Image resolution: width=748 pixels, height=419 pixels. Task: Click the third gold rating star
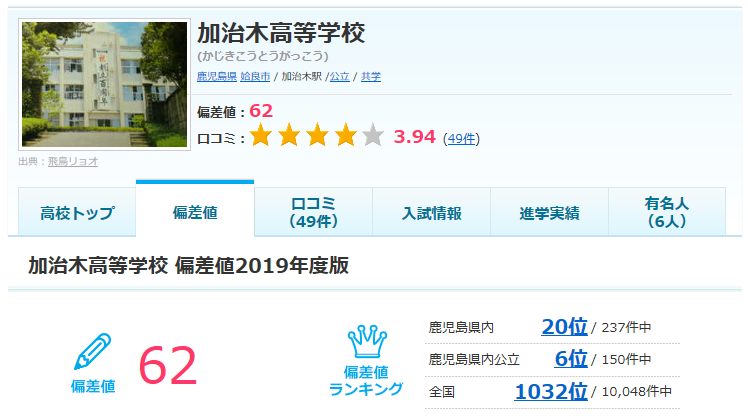tap(317, 135)
